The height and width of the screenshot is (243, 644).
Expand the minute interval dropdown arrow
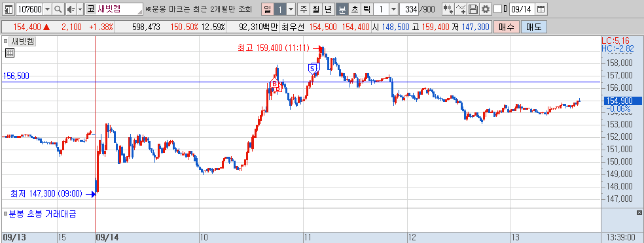pyautogui.click(x=393, y=8)
